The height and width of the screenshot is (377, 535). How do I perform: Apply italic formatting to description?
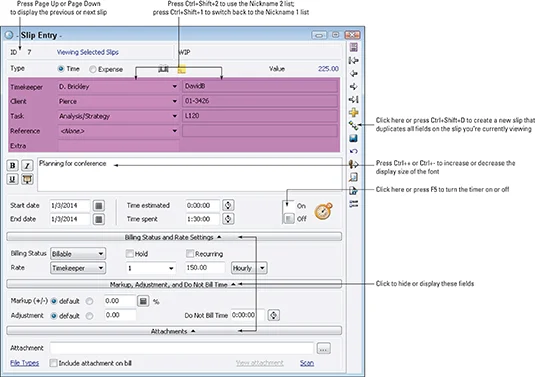click(x=27, y=165)
